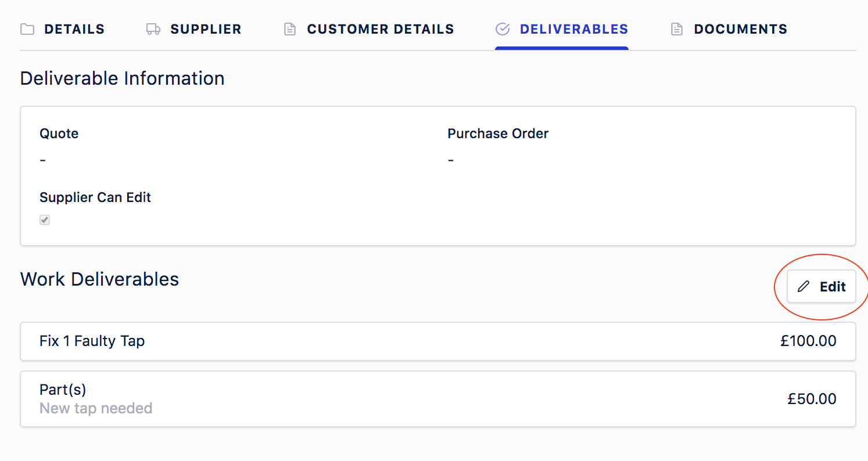Open the Supplier tab
The height and width of the screenshot is (461, 868).
[x=193, y=29]
